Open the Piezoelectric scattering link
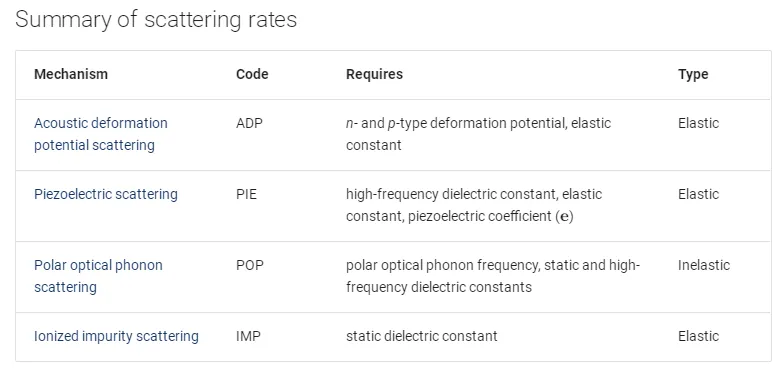 point(106,194)
